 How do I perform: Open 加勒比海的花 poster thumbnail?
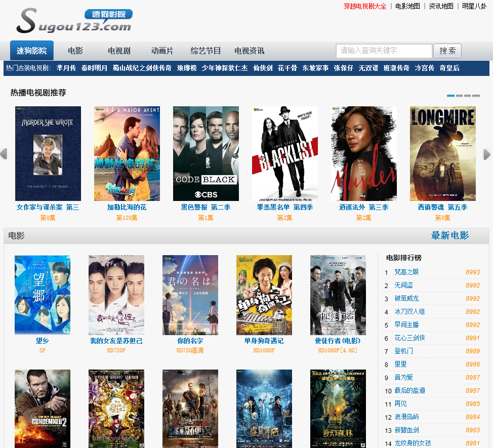127,153
